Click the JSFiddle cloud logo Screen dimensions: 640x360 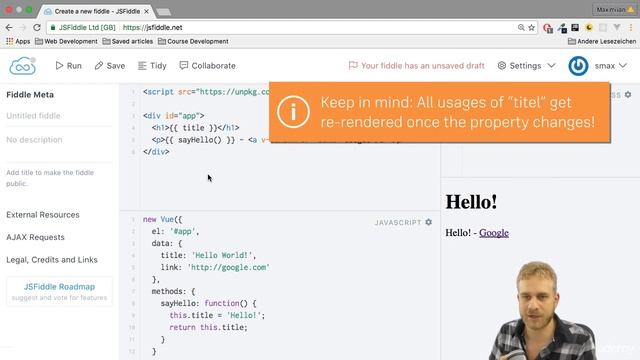coord(22,66)
